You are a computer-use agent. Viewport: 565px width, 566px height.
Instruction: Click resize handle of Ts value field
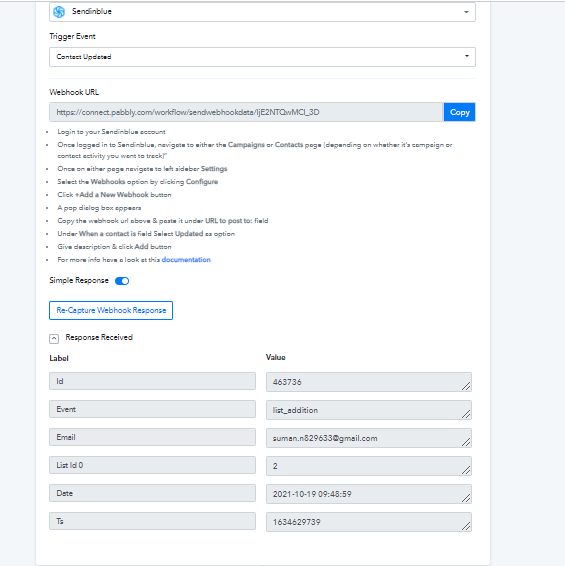coord(466,526)
